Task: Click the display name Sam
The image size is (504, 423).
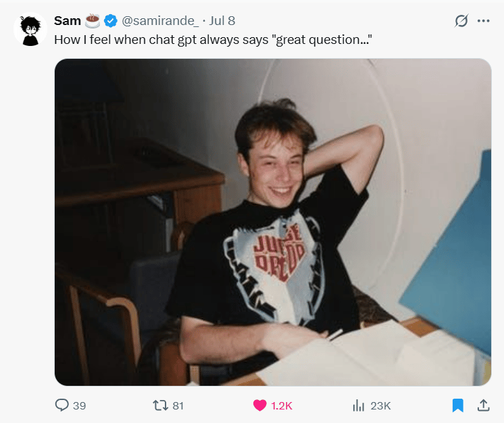Action: click(x=67, y=21)
